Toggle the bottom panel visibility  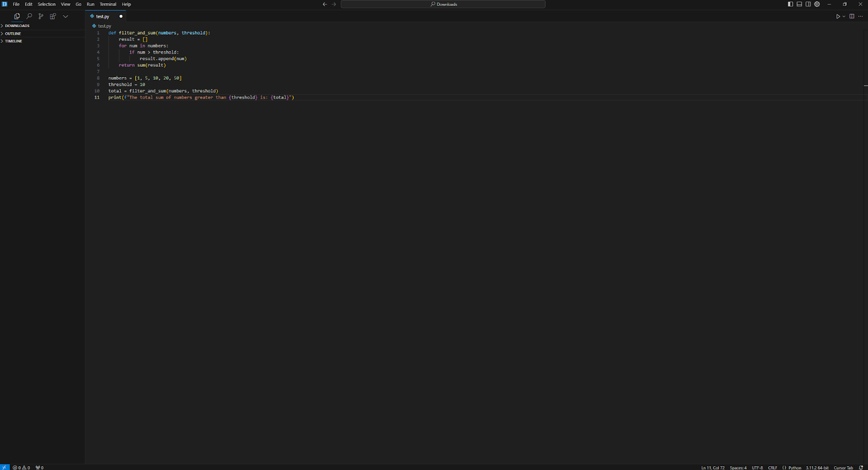(x=799, y=4)
